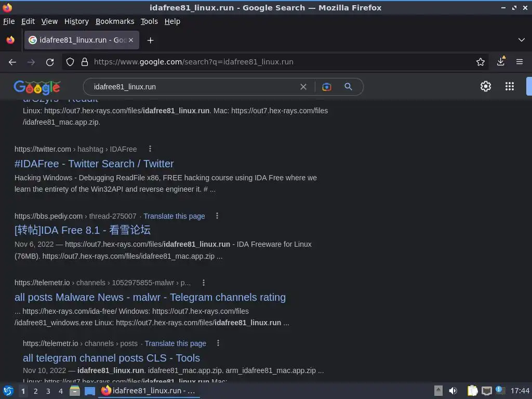Go back to the previous page
Screen dimensions: 532x399
tap(12, 62)
